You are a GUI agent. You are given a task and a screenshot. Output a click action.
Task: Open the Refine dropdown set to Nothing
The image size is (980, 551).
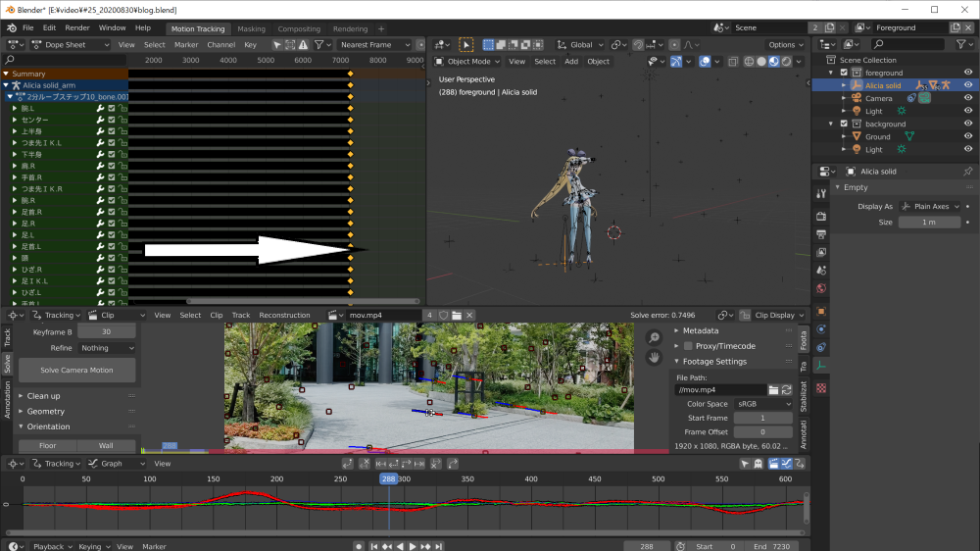pyautogui.click(x=106, y=348)
